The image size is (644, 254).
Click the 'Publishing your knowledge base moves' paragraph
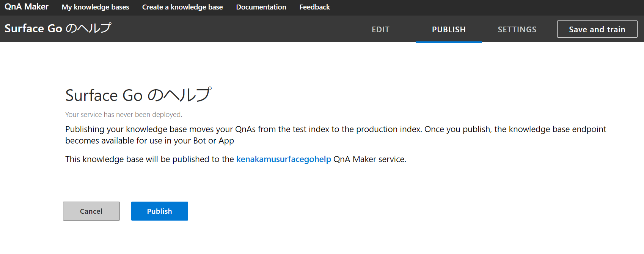[x=336, y=135]
